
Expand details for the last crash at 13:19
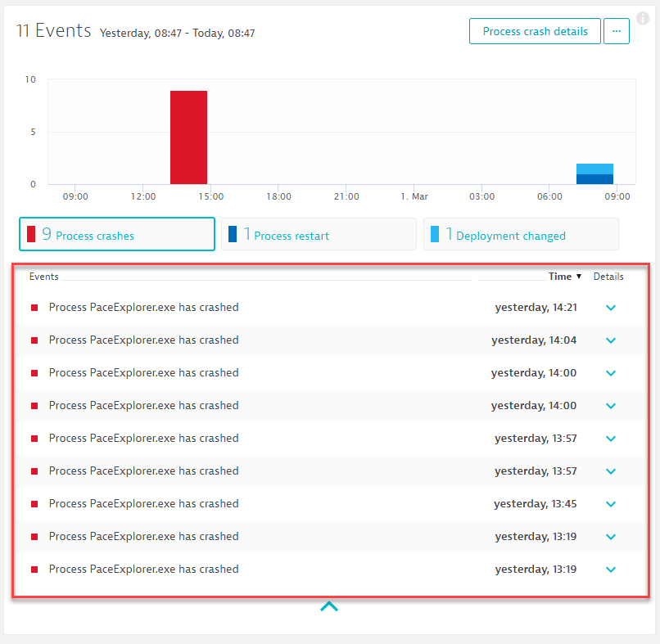[611, 570]
